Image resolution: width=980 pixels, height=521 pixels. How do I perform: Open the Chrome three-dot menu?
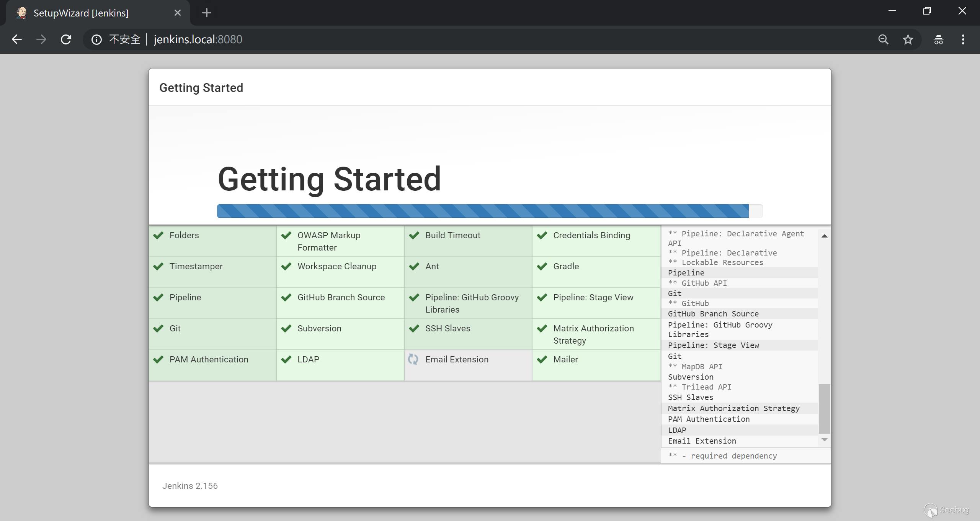pyautogui.click(x=963, y=39)
